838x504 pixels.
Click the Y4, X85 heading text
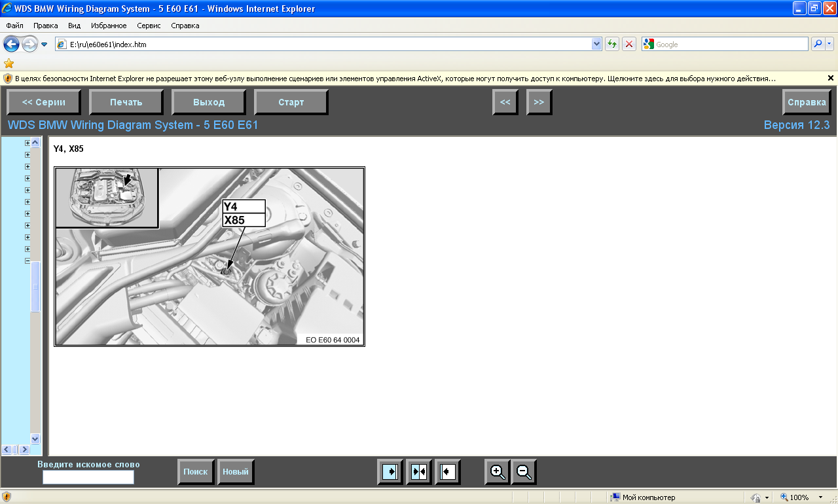(x=69, y=149)
